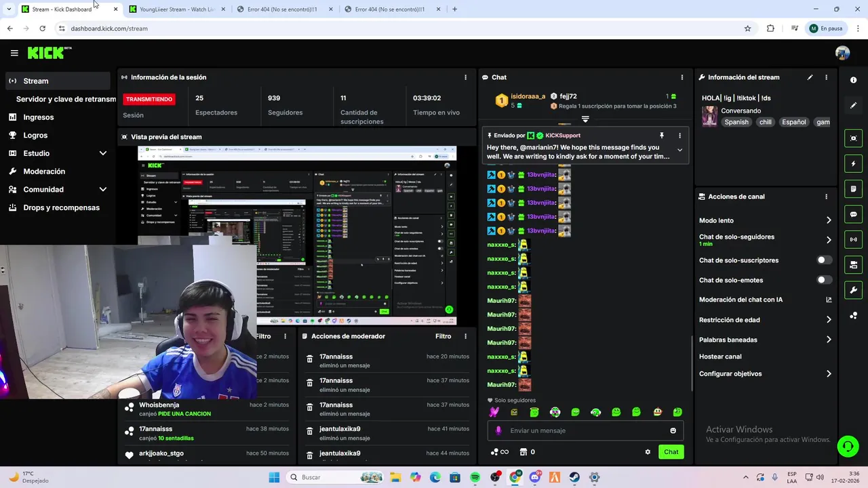Image resolution: width=868 pixels, height=488 pixels.
Task: Select the chill stream tag
Action: pyautogui.click(x=766, y=122)
